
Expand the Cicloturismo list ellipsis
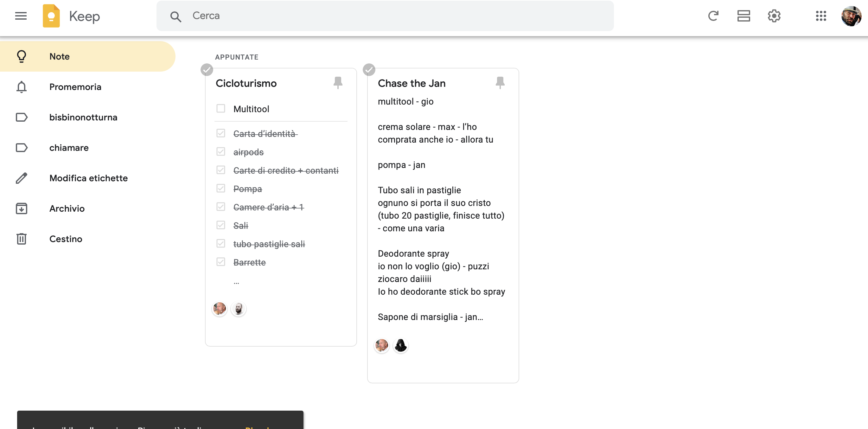(x=236, y=282)
